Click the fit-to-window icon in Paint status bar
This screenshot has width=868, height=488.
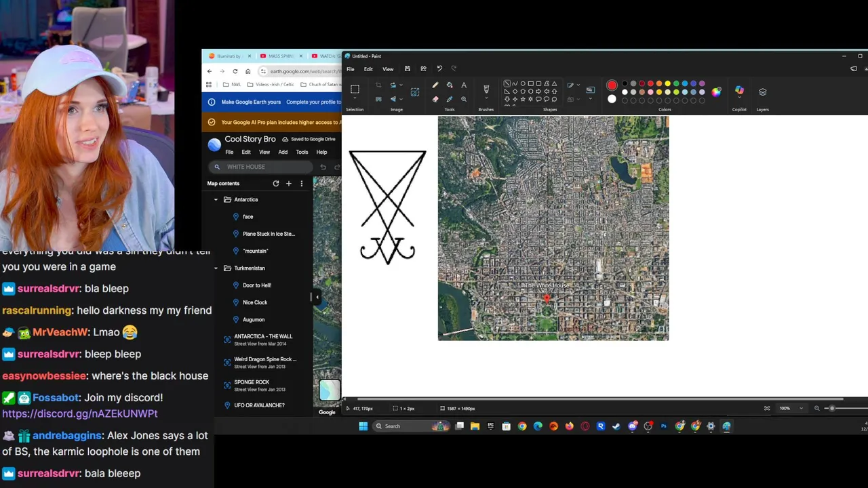tap(767, 408)
